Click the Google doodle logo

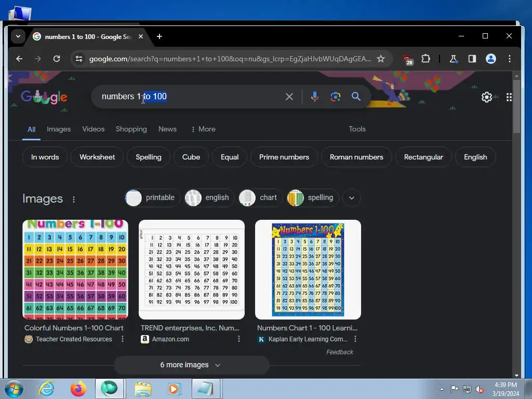click(x=44, y=97)
